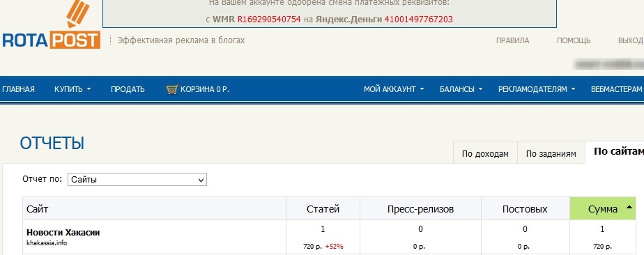Image resolution: width=644 pixels, height=255 pixels.
Task: Expand the Рекламодателям menu
Action: 537,89
